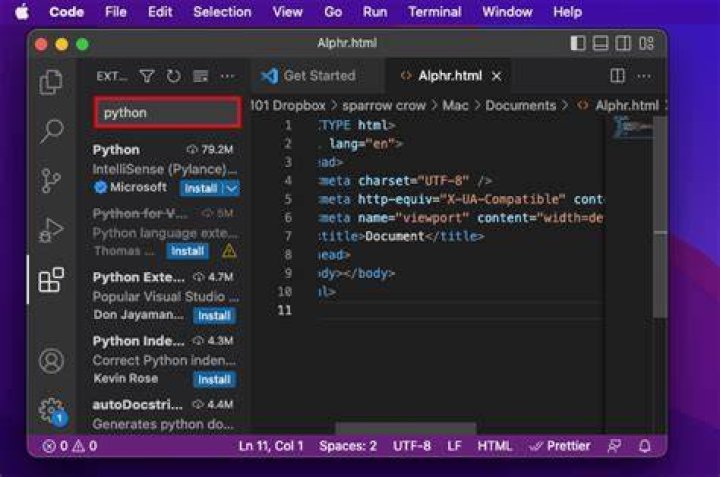The image size is (720, 477).
Task: Click the editor horizontal scrollbar
Action: [x=406, y=429]
